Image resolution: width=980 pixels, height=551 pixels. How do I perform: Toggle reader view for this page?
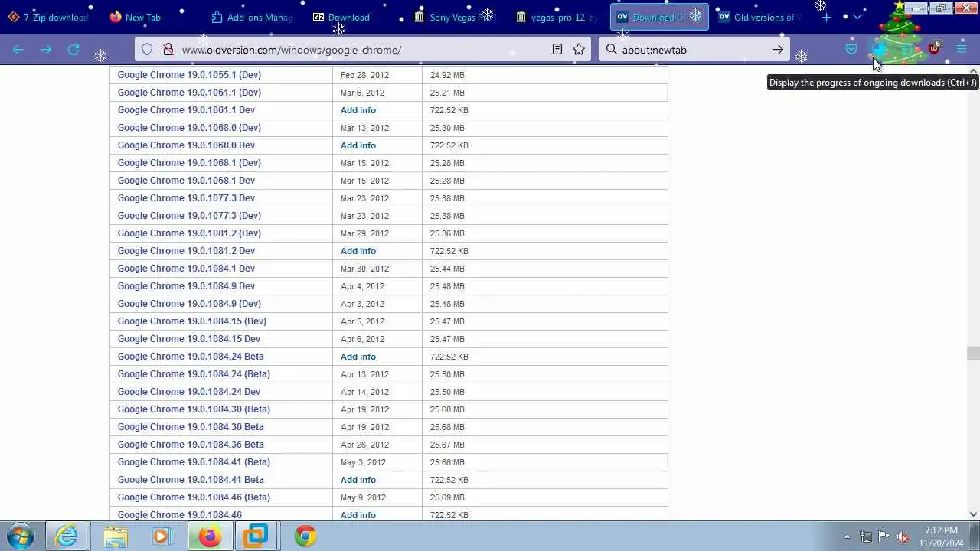557,50
